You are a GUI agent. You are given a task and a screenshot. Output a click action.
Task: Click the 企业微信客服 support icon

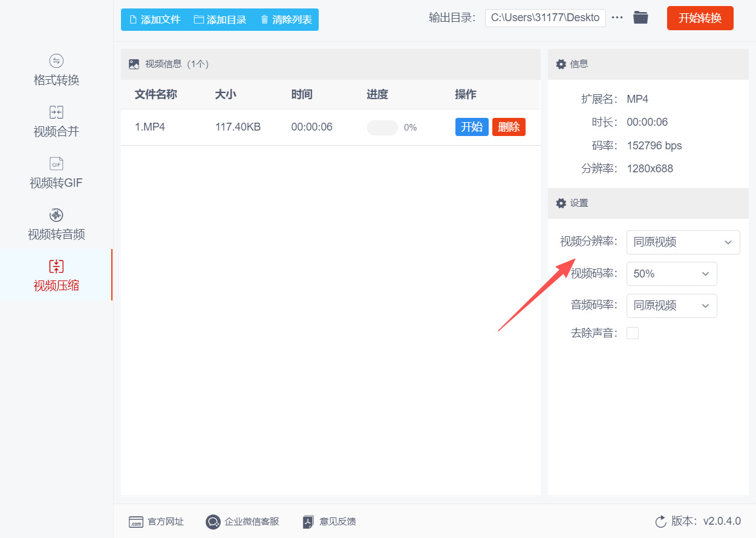pyautogui.click(x=213, y=522)
